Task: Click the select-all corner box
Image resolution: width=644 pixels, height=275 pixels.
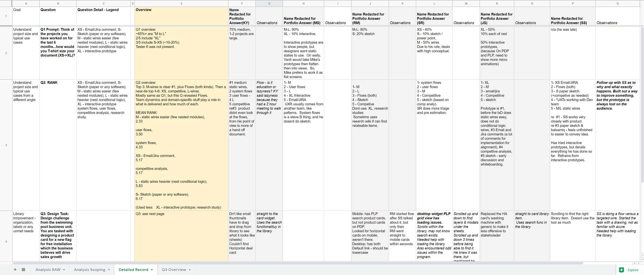Action: click(6, 4)
